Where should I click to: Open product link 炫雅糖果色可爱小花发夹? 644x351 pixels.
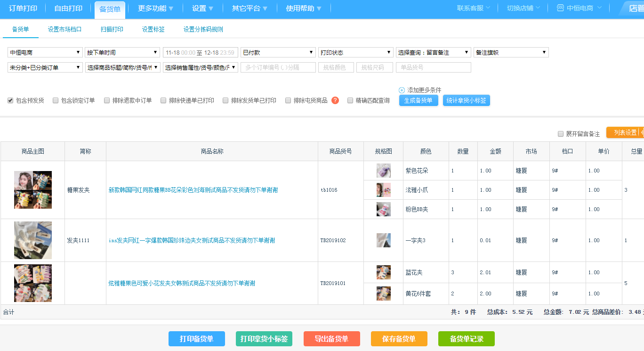[182, 283]
